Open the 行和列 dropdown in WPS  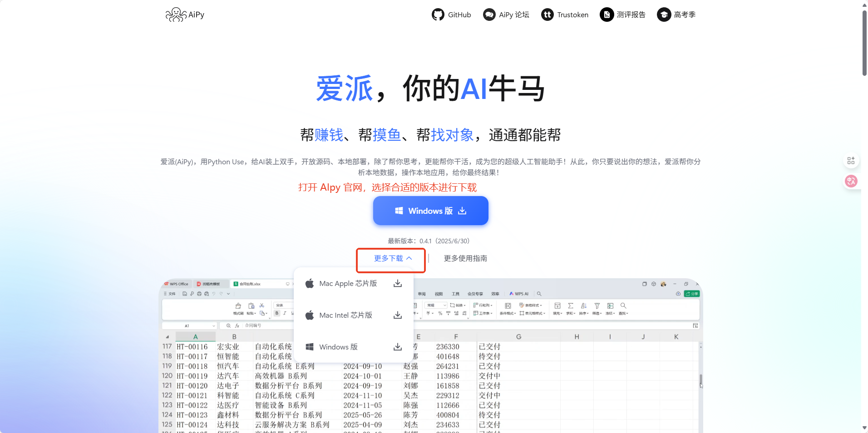point(483,305)
